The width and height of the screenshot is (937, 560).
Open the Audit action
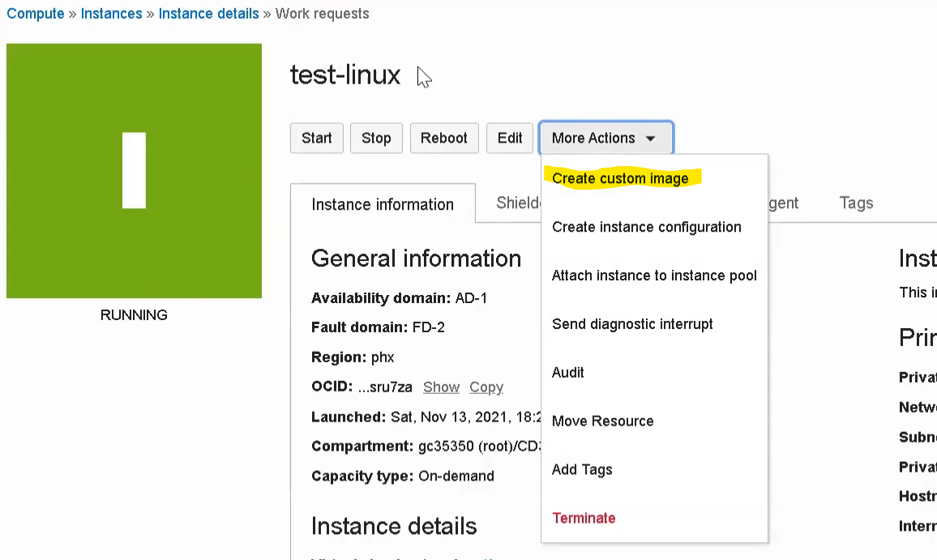click(x=567, y=372)
